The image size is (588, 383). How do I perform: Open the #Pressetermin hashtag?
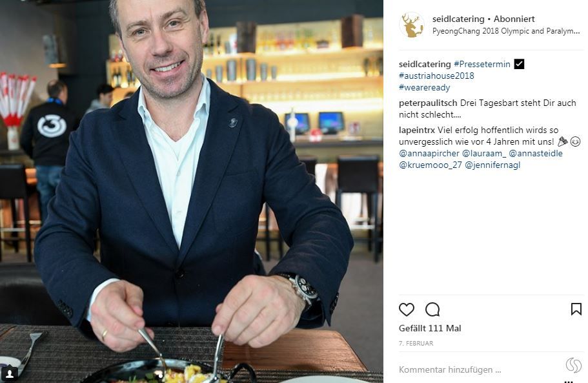482,64
